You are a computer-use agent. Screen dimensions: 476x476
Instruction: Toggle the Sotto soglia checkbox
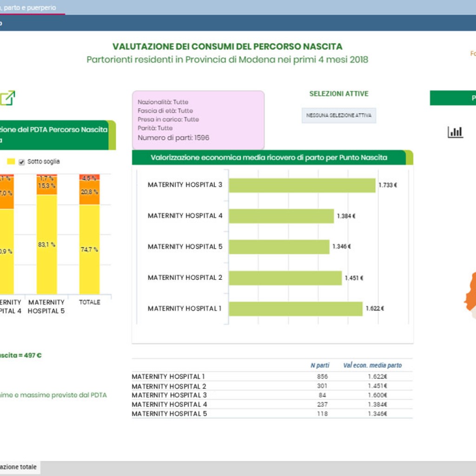click(x=21, y=162)
